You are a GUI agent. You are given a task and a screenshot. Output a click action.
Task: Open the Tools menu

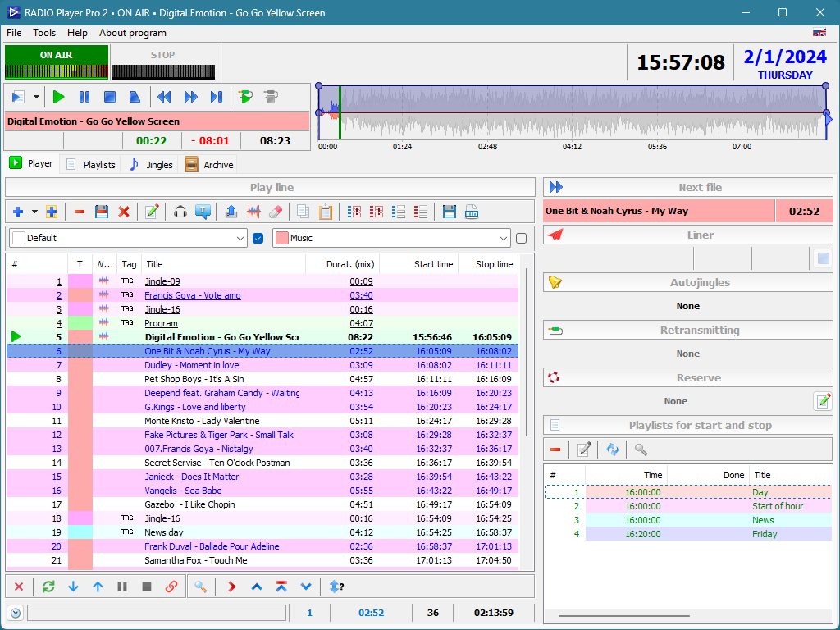point(44,33)
